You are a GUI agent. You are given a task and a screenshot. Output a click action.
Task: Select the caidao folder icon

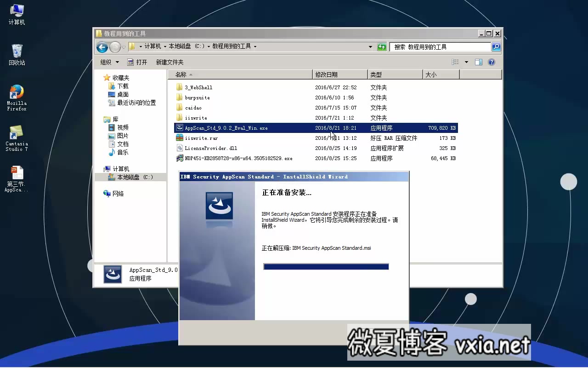180,108
